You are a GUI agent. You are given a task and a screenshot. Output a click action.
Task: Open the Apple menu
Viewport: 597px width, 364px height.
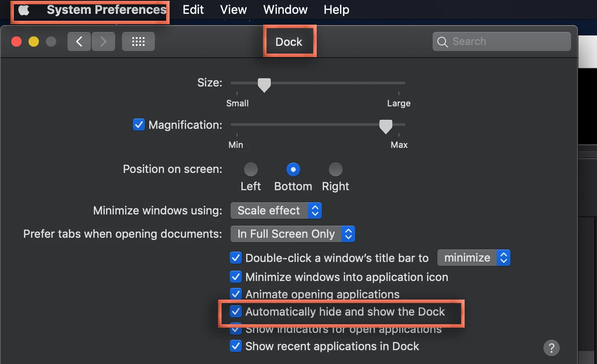24,10
